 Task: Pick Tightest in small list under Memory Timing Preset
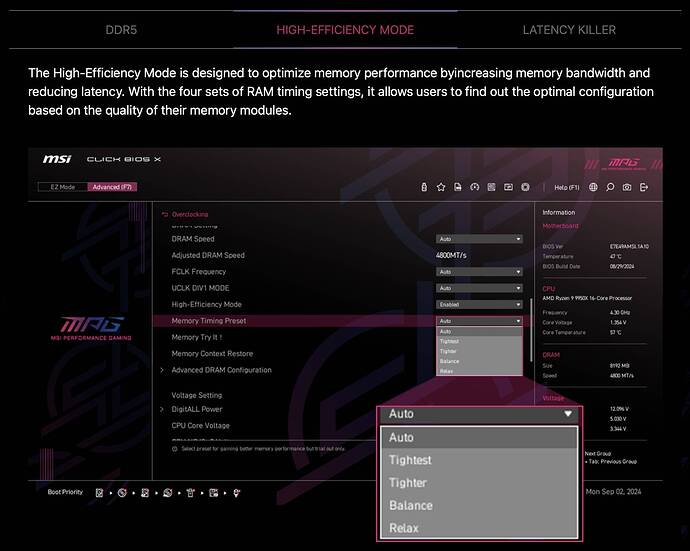[479, 342]
